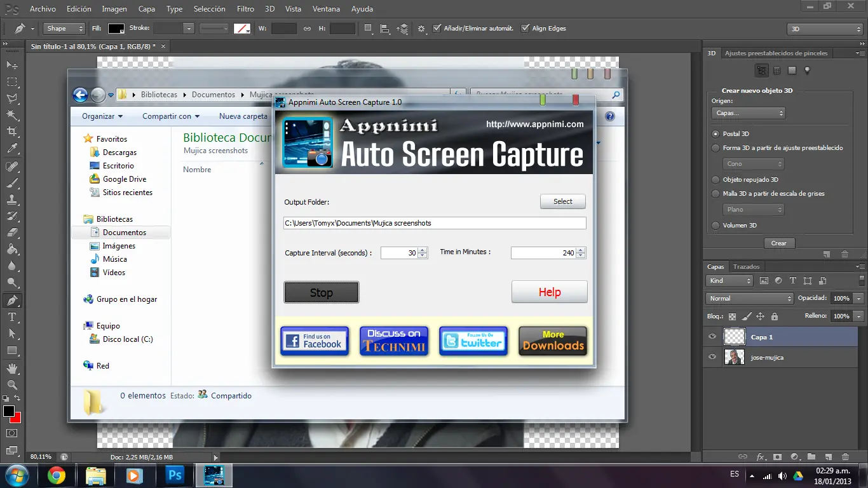Click the foreground color swatch

point(8,411)
